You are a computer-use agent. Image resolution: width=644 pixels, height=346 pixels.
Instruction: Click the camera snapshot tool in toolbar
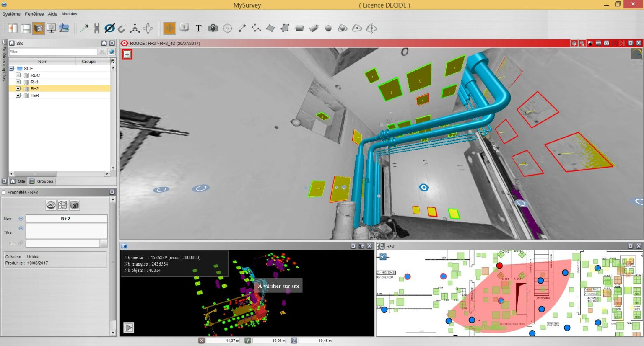click(213, 28)
